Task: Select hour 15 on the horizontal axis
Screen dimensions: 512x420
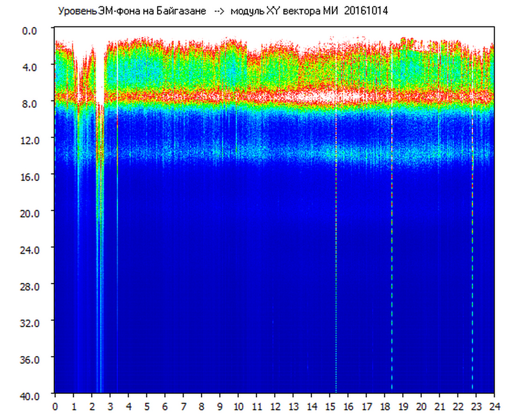Action: point(330,406)
